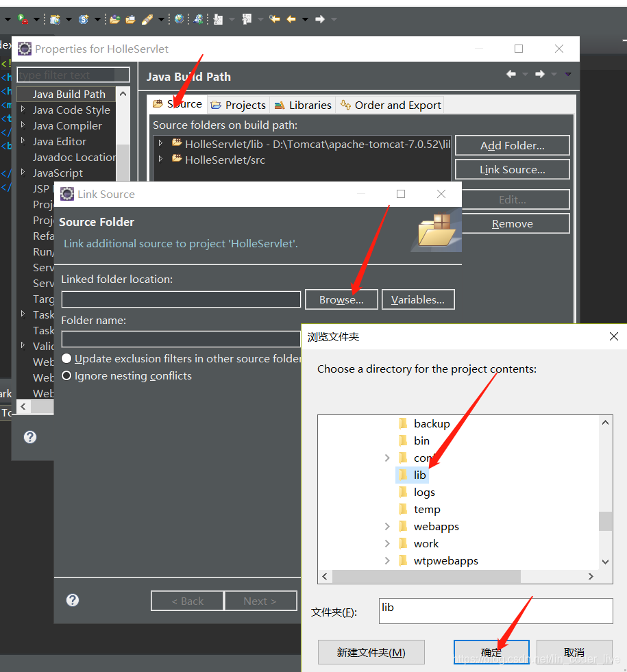This screenshot has width=627, height=672.
Task: Expand the HolleServlet/src source folder entry
Action: (x=160, y=158)
